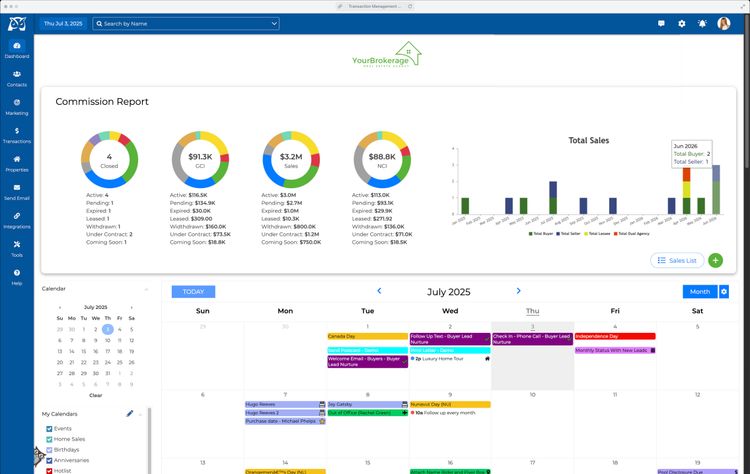750x474 pixels.
Task: Open the chat messages icon
Action: 662,23
